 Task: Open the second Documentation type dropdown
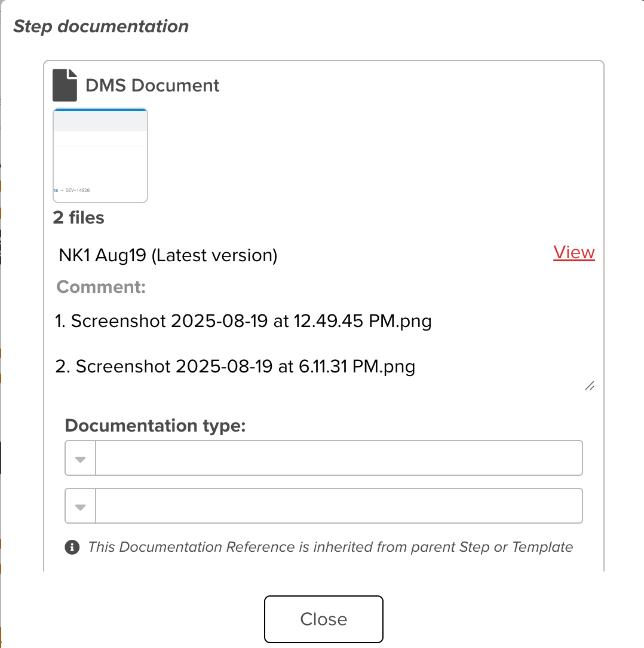[x=79, y=505]
